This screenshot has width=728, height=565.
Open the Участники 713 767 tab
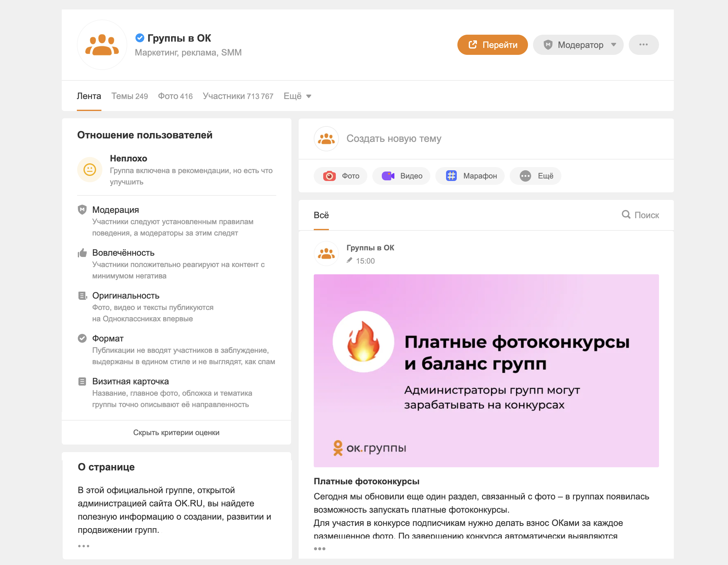(x=238, y=96)
